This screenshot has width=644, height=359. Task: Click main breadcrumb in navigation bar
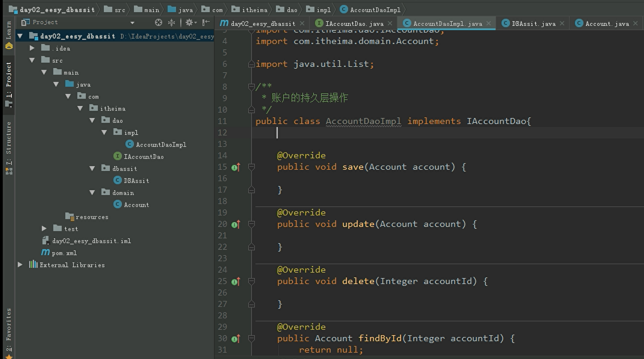[146, 9]
